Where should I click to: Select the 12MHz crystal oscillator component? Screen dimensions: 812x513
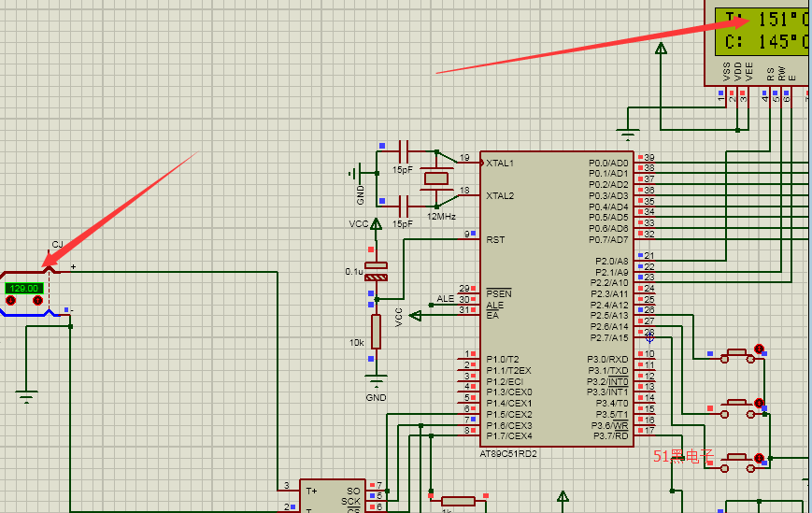click(436, 178)
